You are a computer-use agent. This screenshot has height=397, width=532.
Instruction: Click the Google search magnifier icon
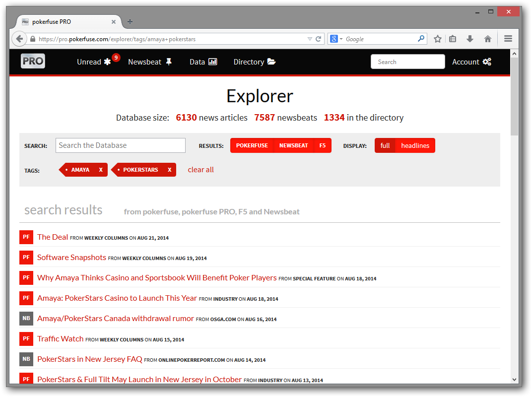tap(421, 39)
